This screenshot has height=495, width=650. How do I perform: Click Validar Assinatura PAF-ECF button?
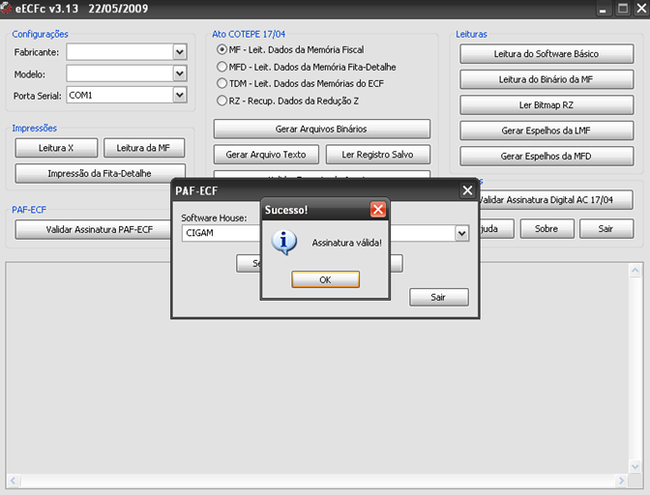coord(94,230)
